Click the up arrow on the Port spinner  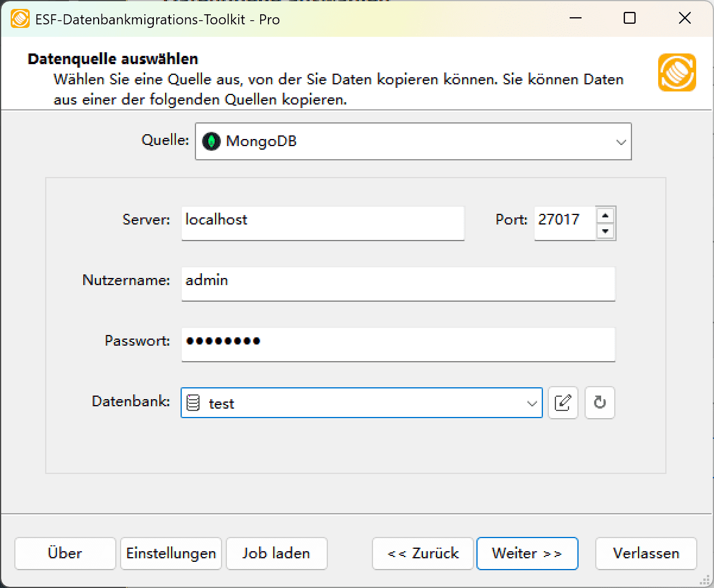(x=606, y=216)
